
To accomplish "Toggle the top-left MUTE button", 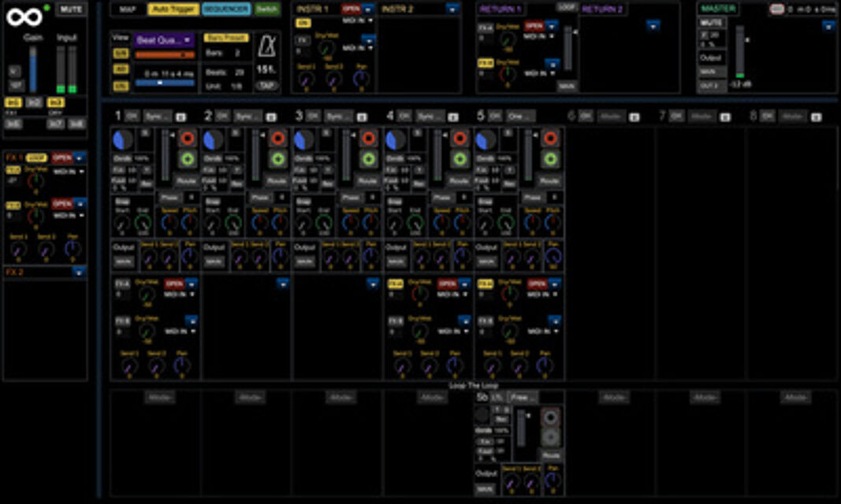I will (72, 9).
